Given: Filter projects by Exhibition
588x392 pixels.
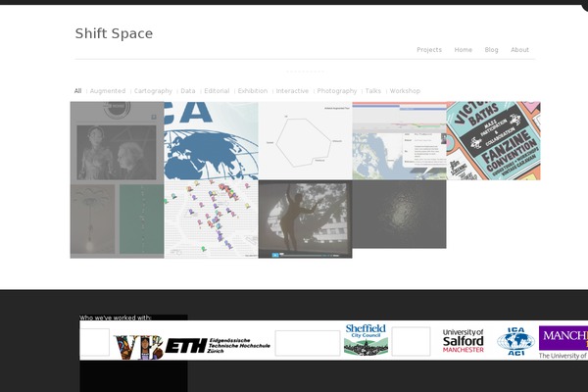Looking at the screenshot, I should pyautogui.click(x=253, y=91).
